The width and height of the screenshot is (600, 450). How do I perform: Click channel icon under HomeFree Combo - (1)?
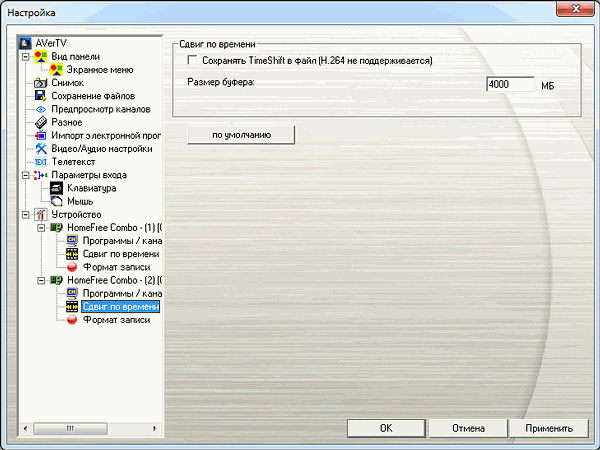pyautogui.click(x=72, y=241)
